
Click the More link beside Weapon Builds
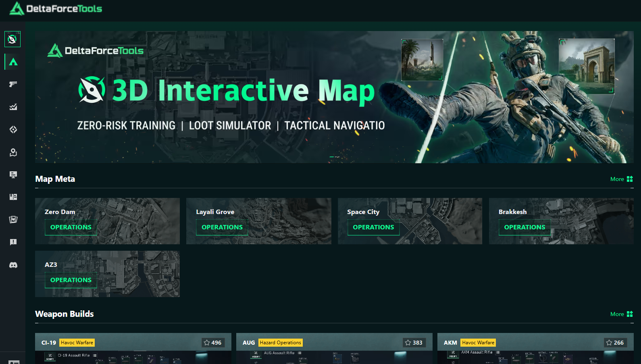pos(621,314)
